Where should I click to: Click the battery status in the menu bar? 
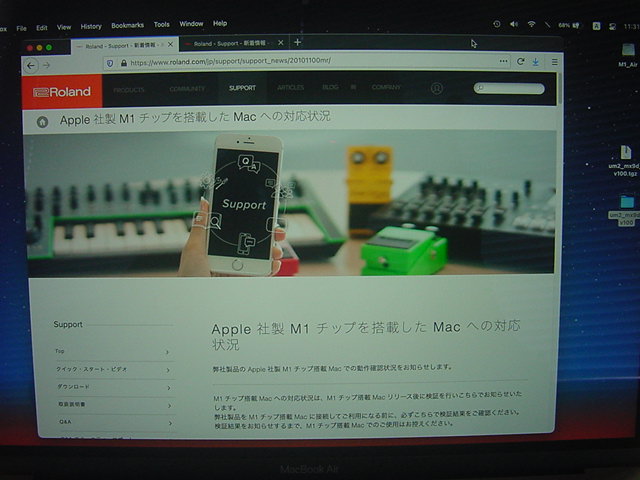click(x=569, y=25)
